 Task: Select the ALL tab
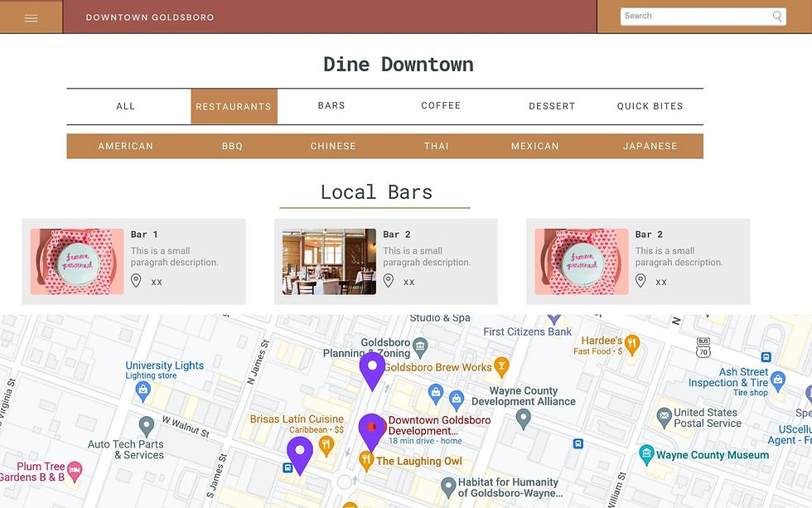[x=125, y=106]
